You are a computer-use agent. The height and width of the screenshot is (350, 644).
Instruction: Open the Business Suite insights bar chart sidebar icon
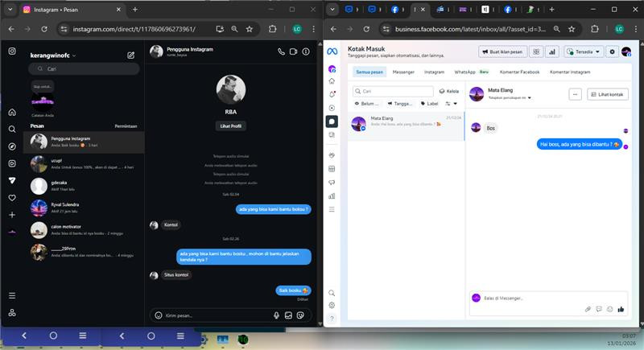pos(332,196)
